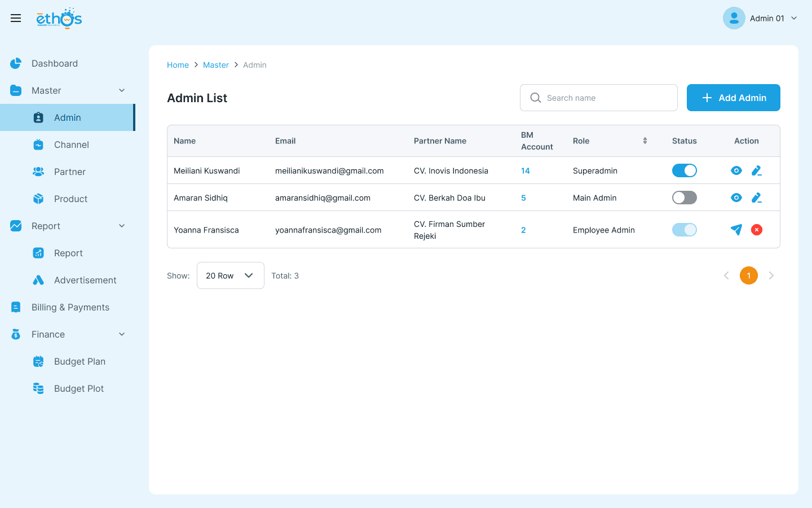Click the Finance money bag icon
The image size is (812, 508).
click(x=16, y=334)
